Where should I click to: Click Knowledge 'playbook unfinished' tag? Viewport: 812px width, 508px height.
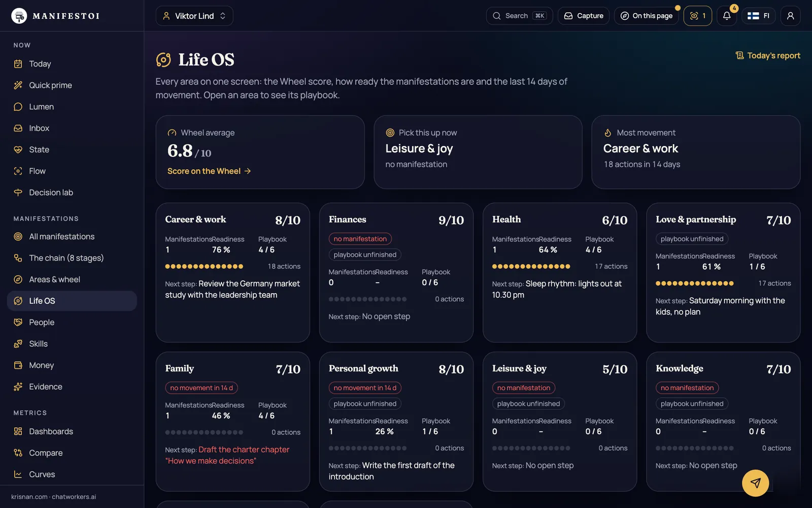(692, 404)
